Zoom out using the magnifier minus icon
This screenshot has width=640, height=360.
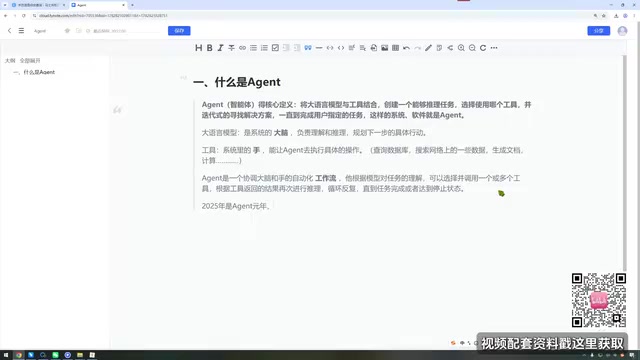point(472,48)
